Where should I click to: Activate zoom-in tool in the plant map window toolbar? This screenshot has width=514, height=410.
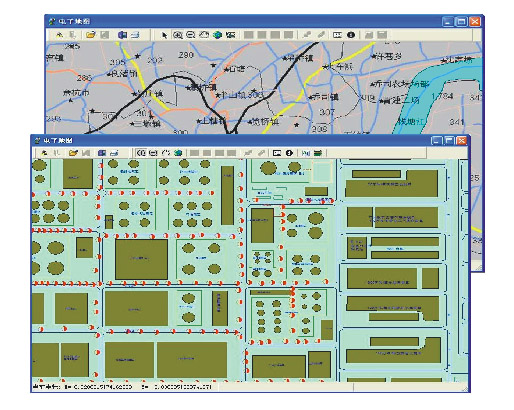(141, 153)
